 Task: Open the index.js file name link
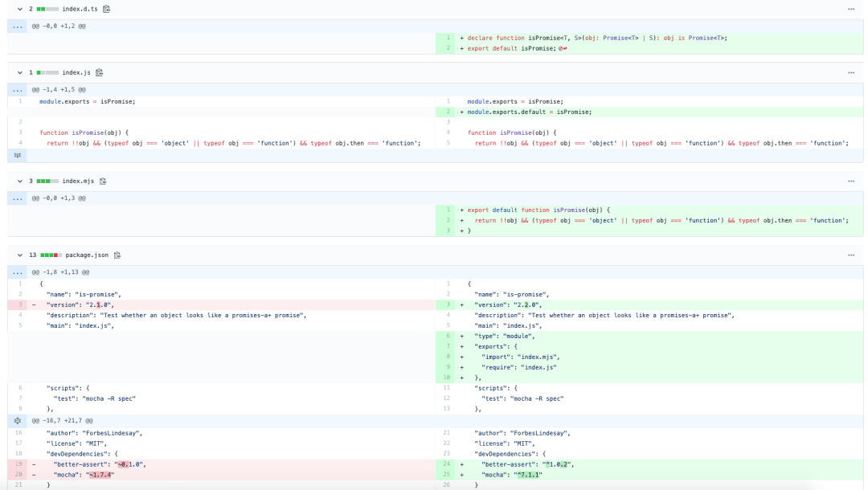(x=76, y=72)
